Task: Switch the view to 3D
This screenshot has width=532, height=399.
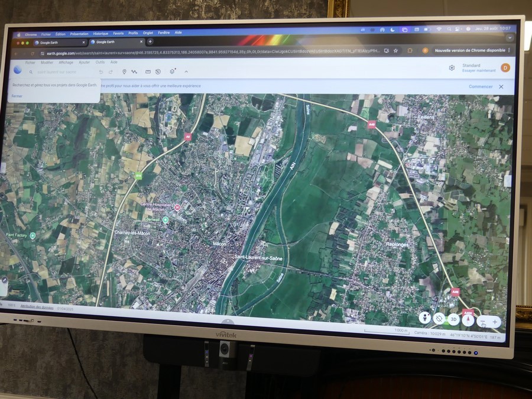Action: pyautogui.click(x=453, y=319)
